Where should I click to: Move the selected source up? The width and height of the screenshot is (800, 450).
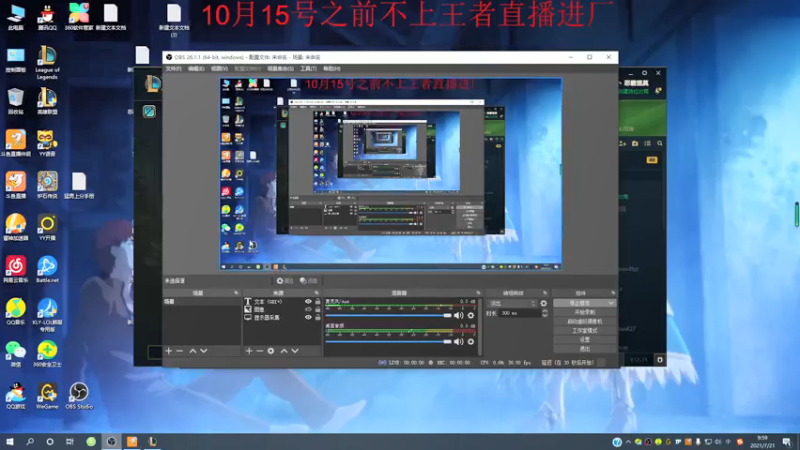pos(284,351)
